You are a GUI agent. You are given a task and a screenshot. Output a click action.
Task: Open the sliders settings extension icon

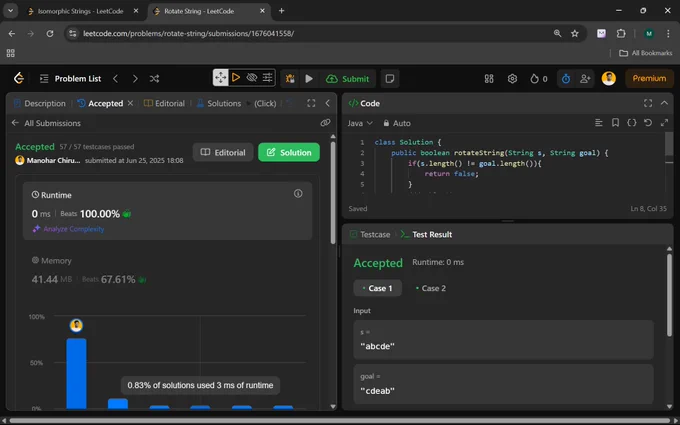click(268, 78)
